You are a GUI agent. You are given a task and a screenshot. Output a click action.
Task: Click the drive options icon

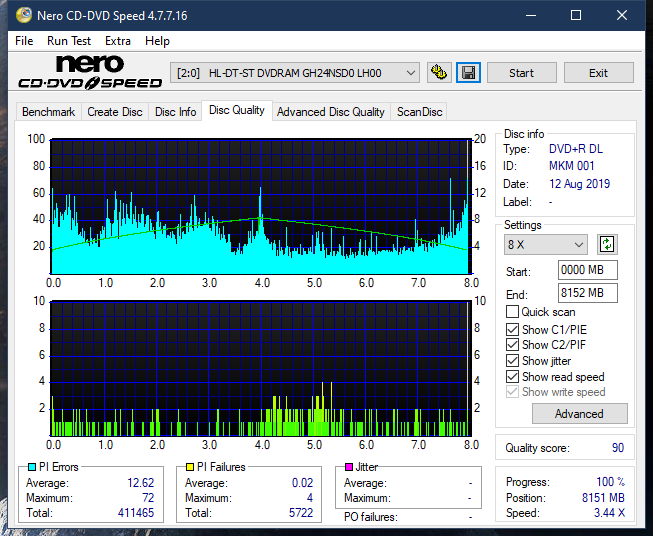439,73
